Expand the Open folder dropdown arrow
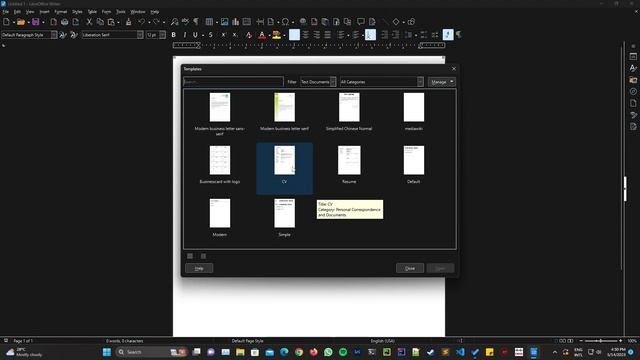This screenshot has width=640, height=360. point(28,22)
